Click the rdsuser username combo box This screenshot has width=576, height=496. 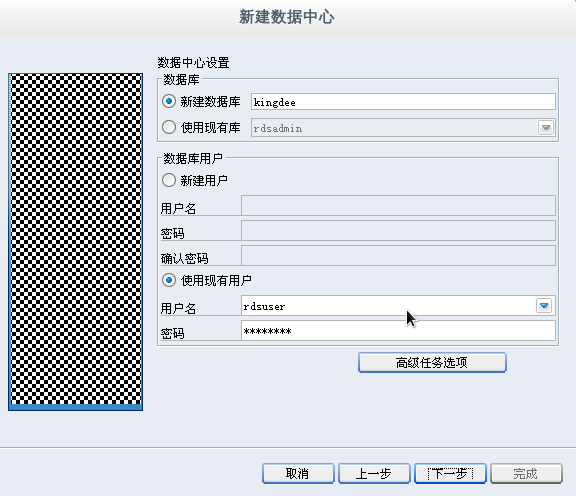coord(398,306)
